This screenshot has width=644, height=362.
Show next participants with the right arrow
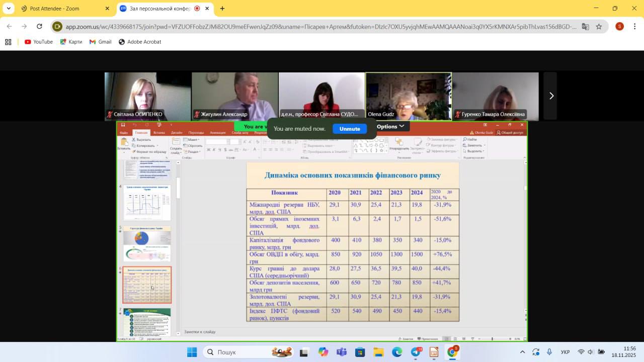(551, 96)
